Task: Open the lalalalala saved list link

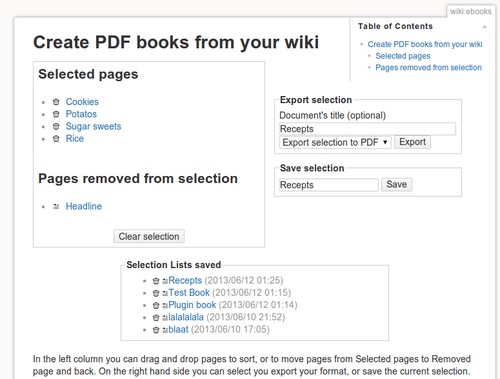Action: (x=186, y=317)
